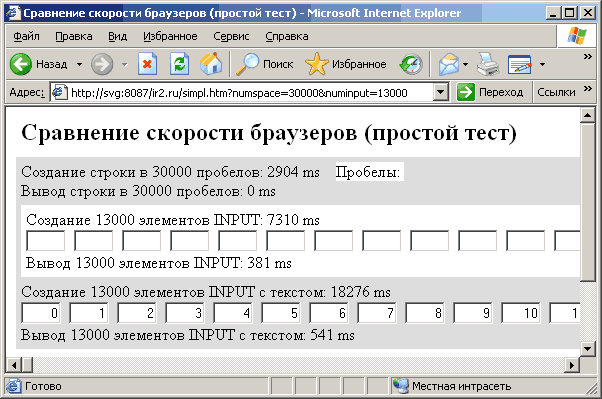Click the input field containing 10
This screenshot has height=399, width=602.
coord(521,313)
